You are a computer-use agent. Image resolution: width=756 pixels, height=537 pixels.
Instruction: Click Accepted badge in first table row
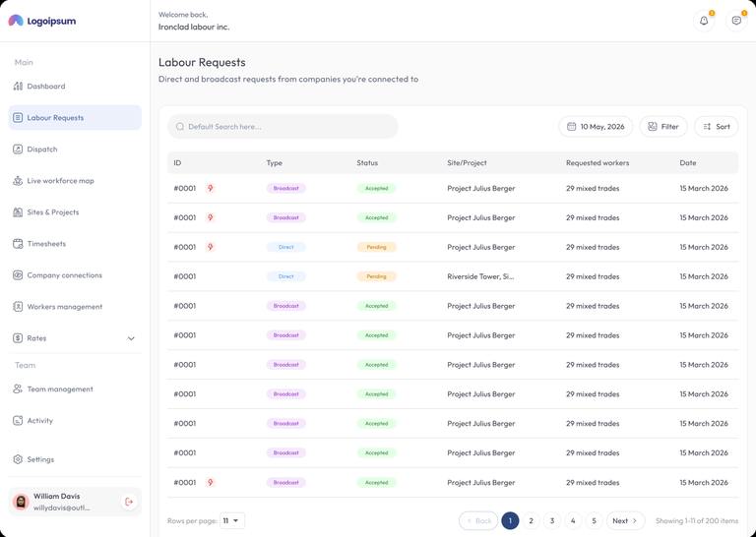[x=377, y=188]
